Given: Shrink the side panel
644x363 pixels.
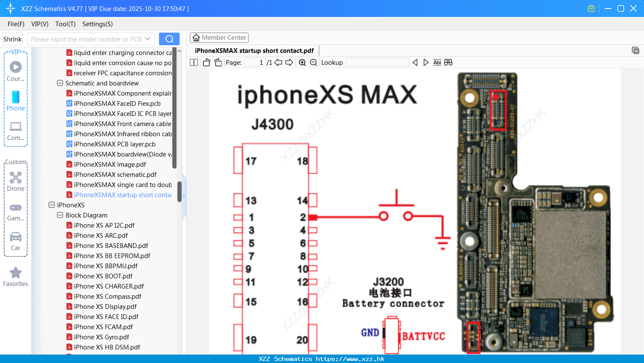Looking at the screenshot, I should pos(12,39).
